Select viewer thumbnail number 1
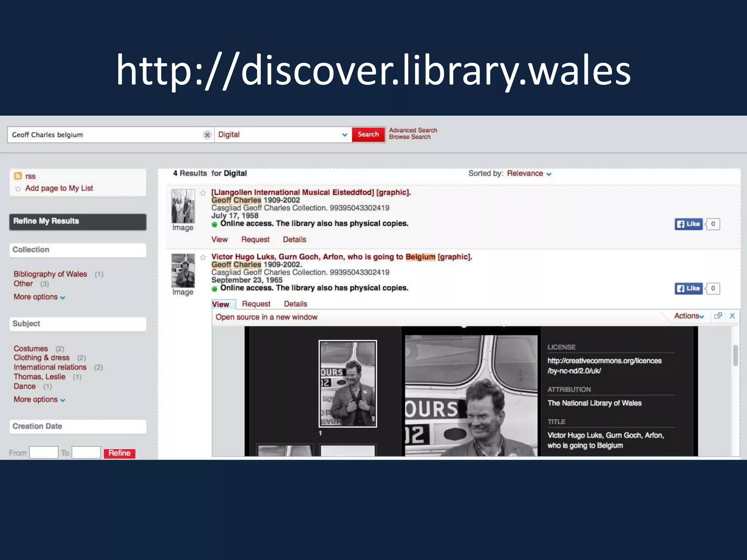This screenshot has width=747, height=560. point(348,384)
